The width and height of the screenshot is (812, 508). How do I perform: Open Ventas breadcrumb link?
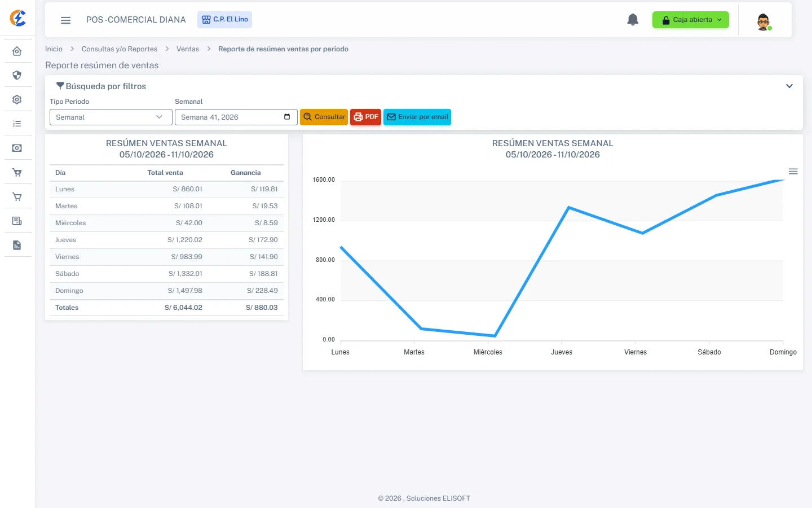pos(188,49)
